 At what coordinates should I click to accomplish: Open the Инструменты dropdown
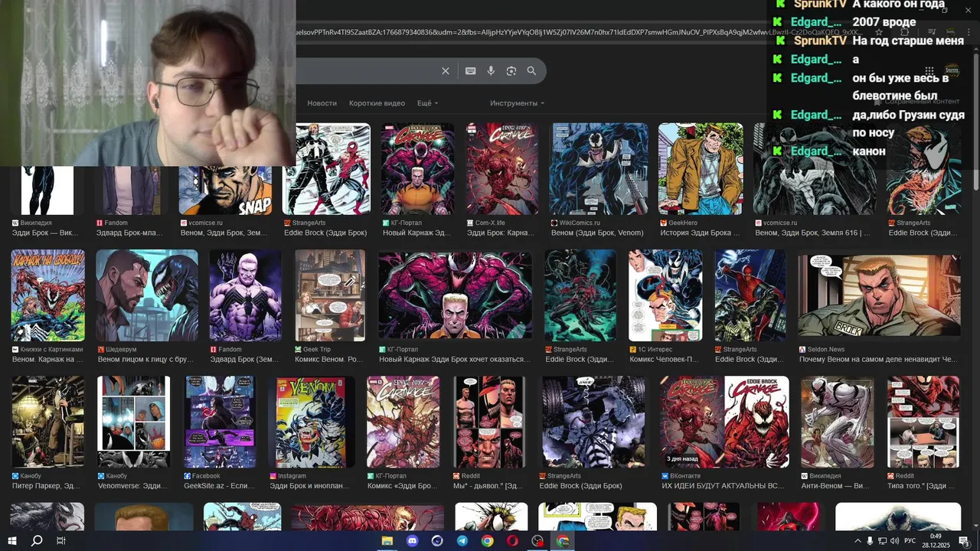[x=518, y=103]
